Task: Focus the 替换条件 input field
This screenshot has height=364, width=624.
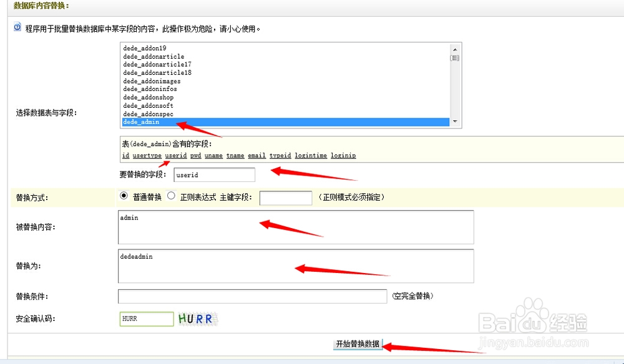Action: [252, 297]
